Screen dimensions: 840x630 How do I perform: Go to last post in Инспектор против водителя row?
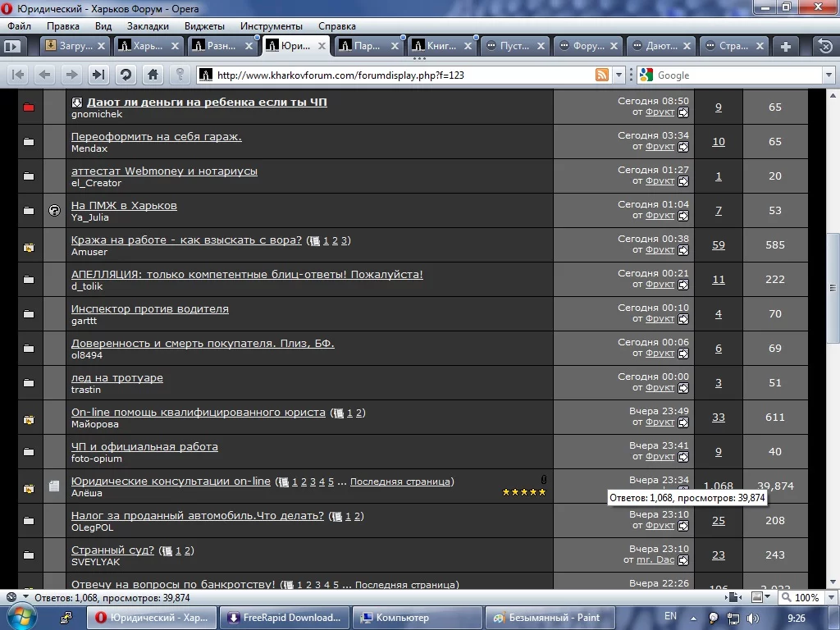click(x=683, y=319)
